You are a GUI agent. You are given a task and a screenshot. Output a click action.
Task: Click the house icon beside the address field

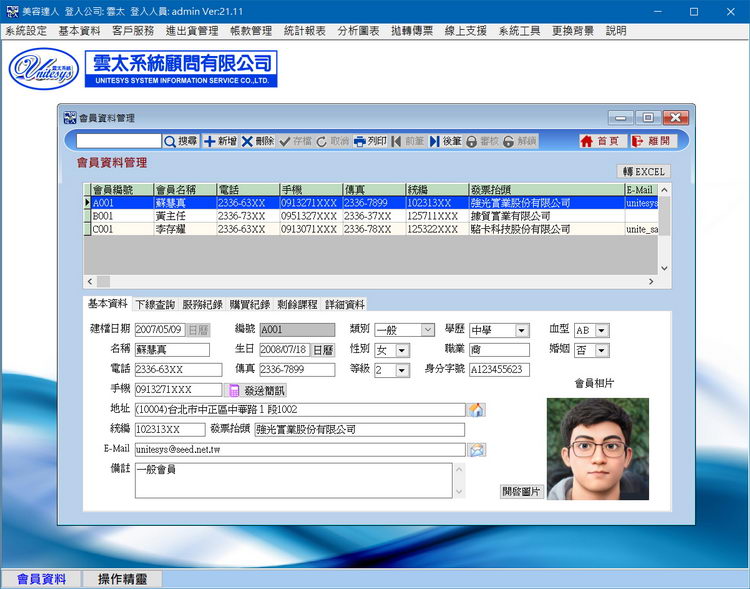tap(477, 410)
